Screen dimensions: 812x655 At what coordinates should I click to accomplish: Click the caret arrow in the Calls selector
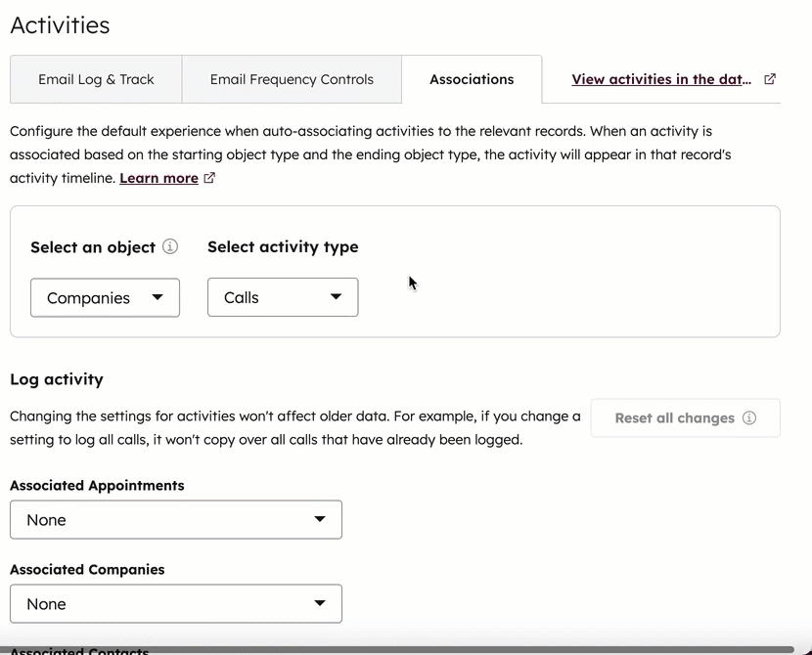(336, 297)
